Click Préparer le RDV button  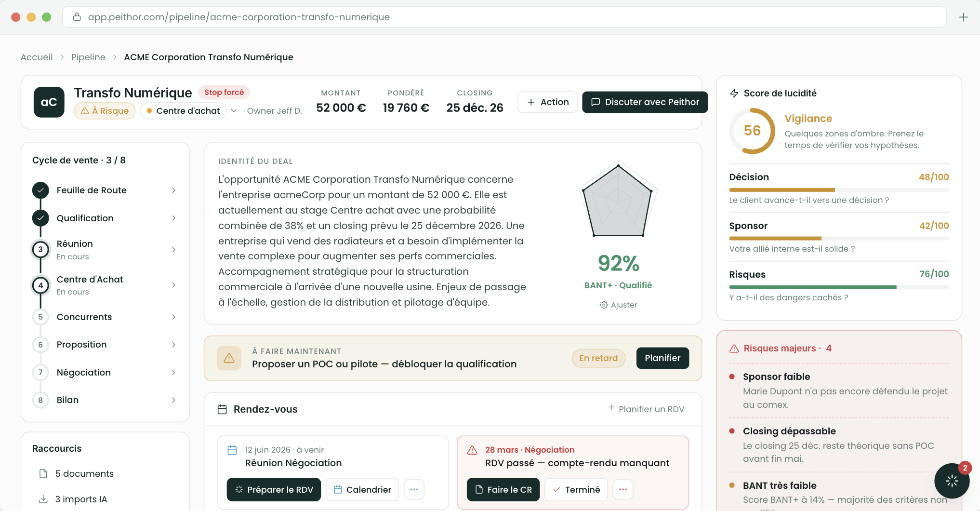274,489
